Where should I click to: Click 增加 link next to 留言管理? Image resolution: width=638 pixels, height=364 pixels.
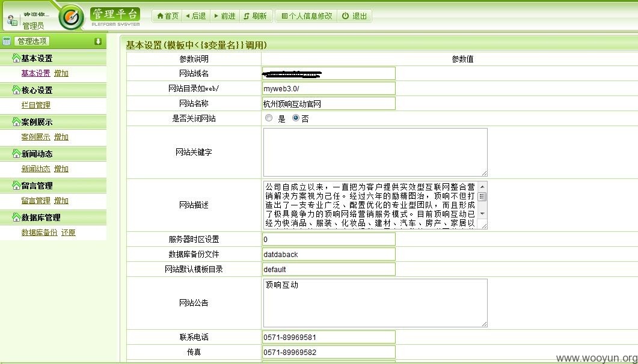pos(61,200)
